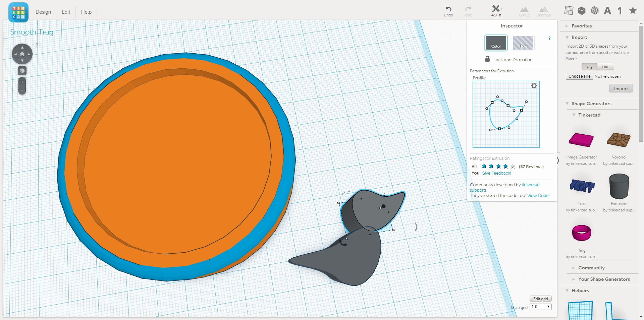Open the letters shapes icon A
This screenshot has width=644, height=320.
click(x=607, y=11)
